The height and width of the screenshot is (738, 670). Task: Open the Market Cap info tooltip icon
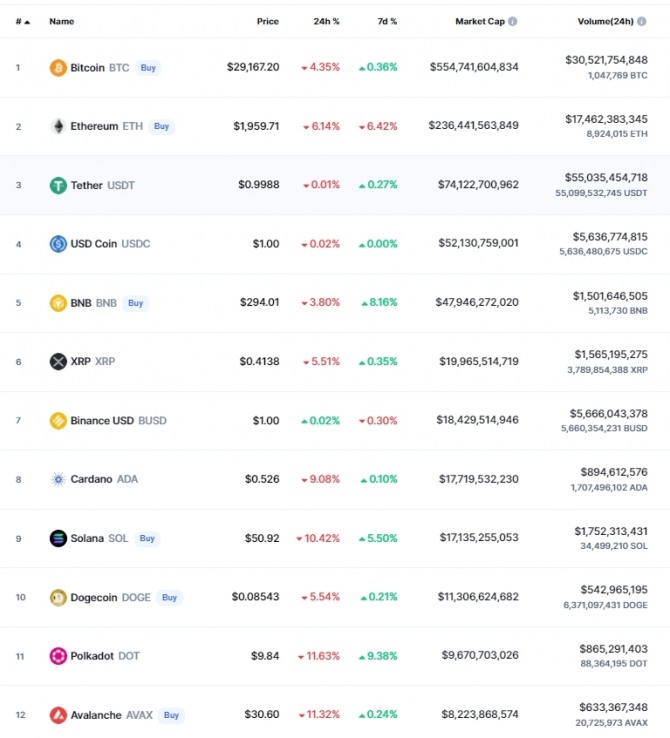(512, 21)
